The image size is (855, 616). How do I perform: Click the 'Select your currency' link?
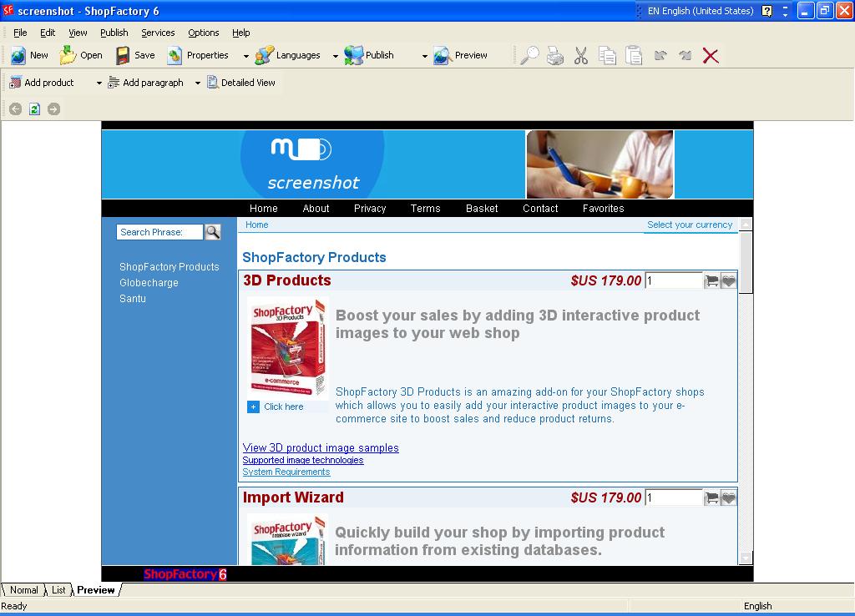pos(689,225)
